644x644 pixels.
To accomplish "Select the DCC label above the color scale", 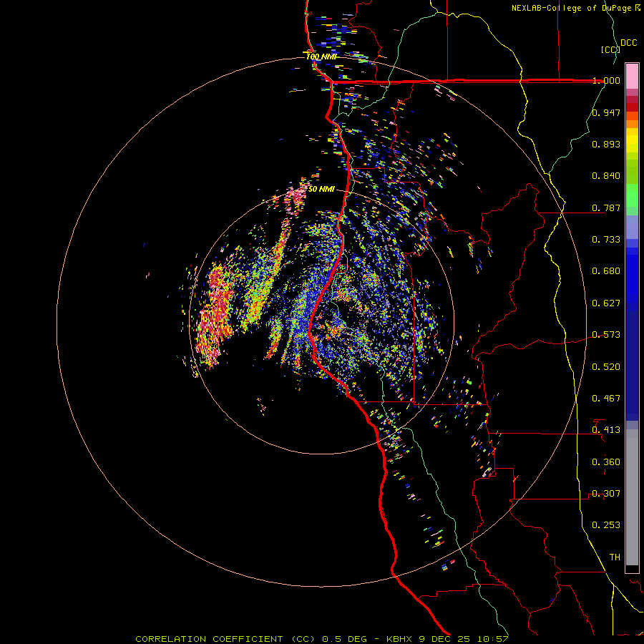I will point(628,43).
